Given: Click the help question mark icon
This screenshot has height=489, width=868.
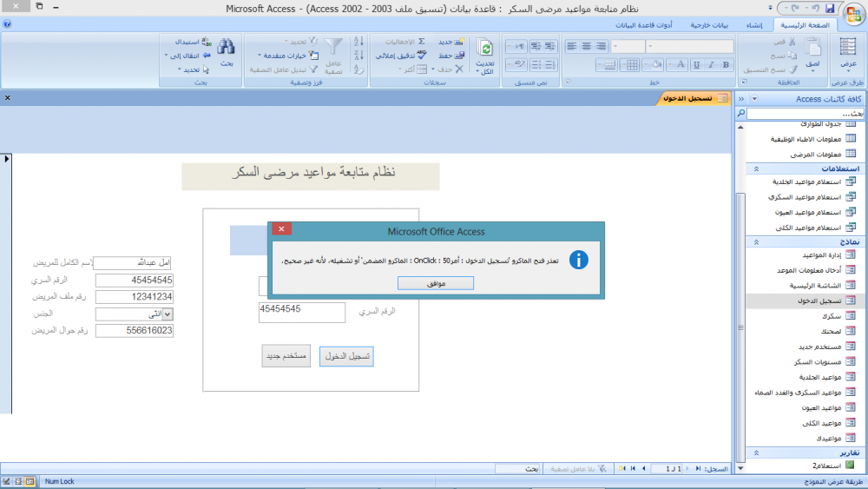Looking at the screenshot, I should coord(7,23).
